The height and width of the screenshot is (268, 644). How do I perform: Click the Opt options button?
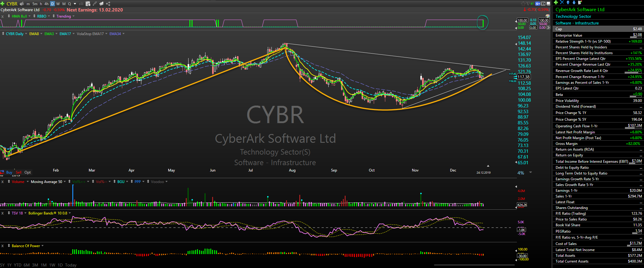(28, 172)
